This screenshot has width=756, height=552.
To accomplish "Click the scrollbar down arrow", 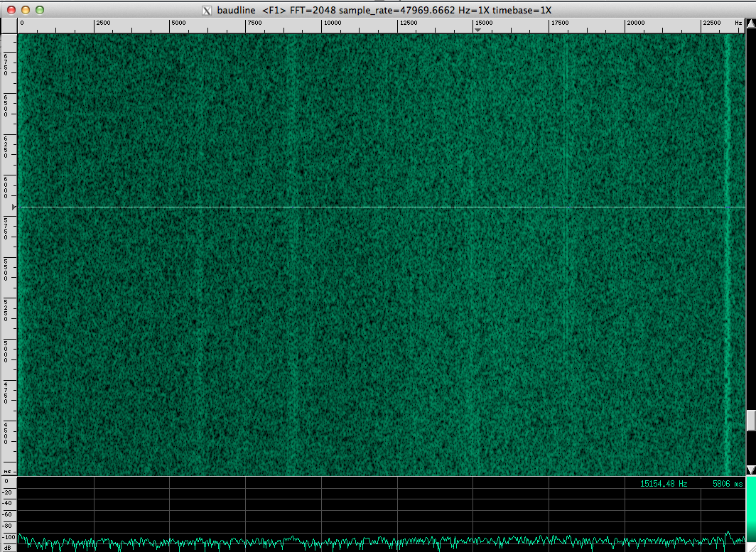I will tap(750, 470).
